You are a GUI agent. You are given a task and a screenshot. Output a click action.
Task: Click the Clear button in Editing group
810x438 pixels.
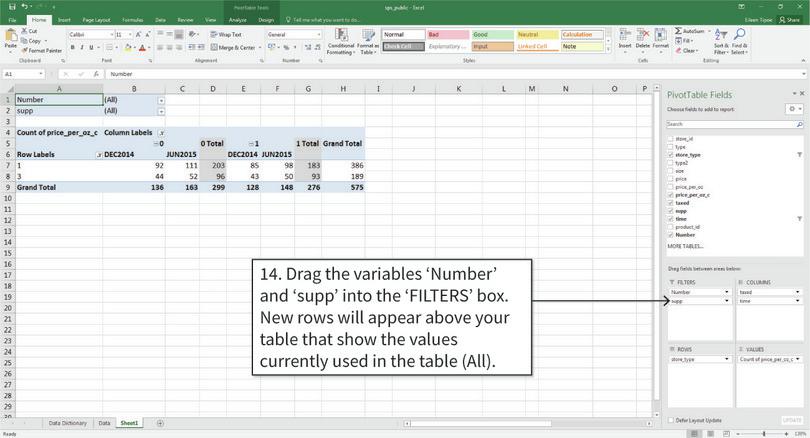click(687, 51)
